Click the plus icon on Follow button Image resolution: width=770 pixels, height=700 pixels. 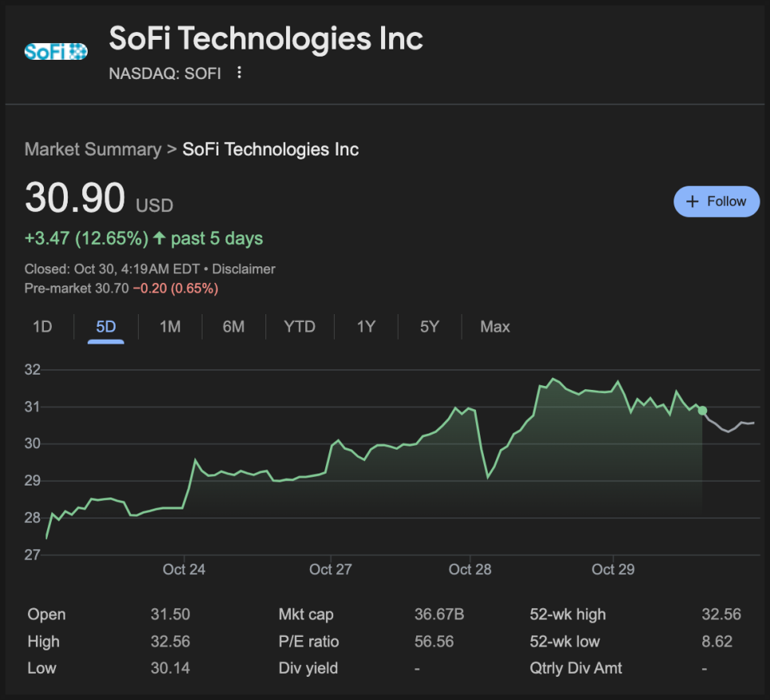(692, 202)
